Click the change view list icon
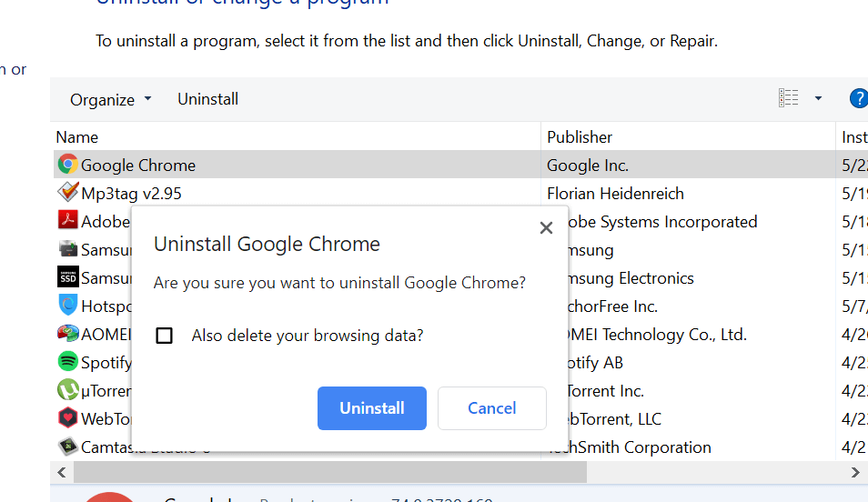Screen dimensions: 868x502 788,98
